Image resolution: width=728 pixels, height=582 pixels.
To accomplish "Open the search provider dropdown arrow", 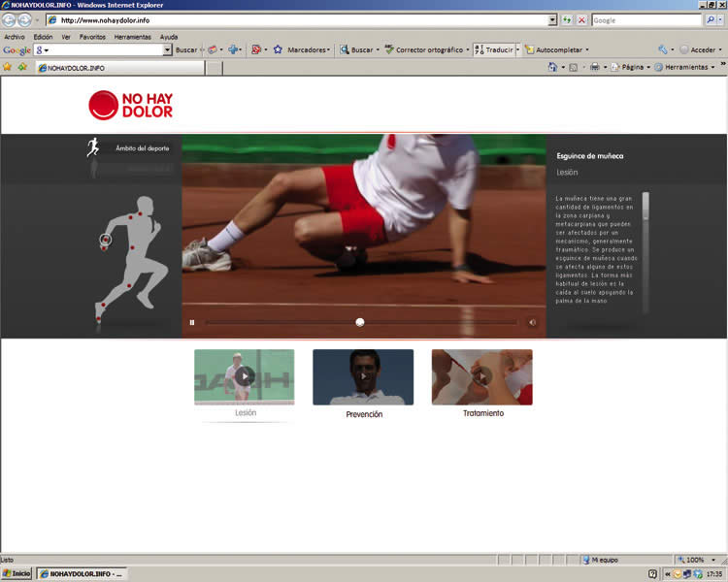I will pyautogui.click(x=721, y=20).
